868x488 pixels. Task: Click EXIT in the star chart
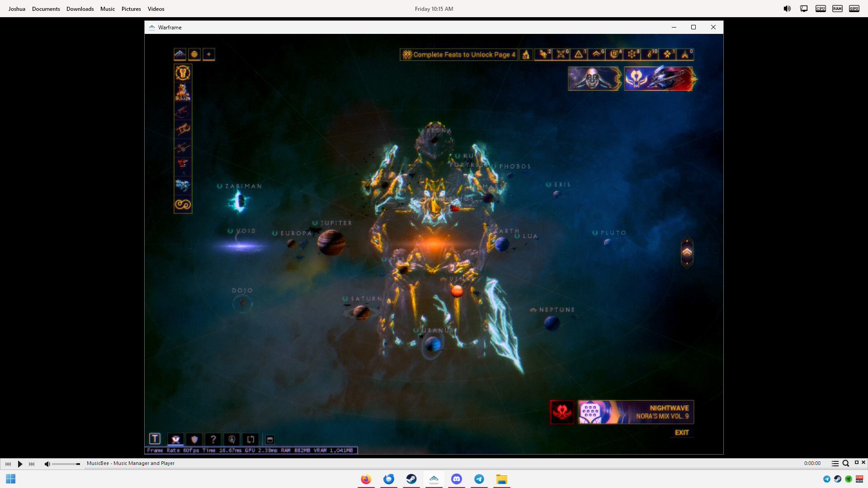click(682, 433)
